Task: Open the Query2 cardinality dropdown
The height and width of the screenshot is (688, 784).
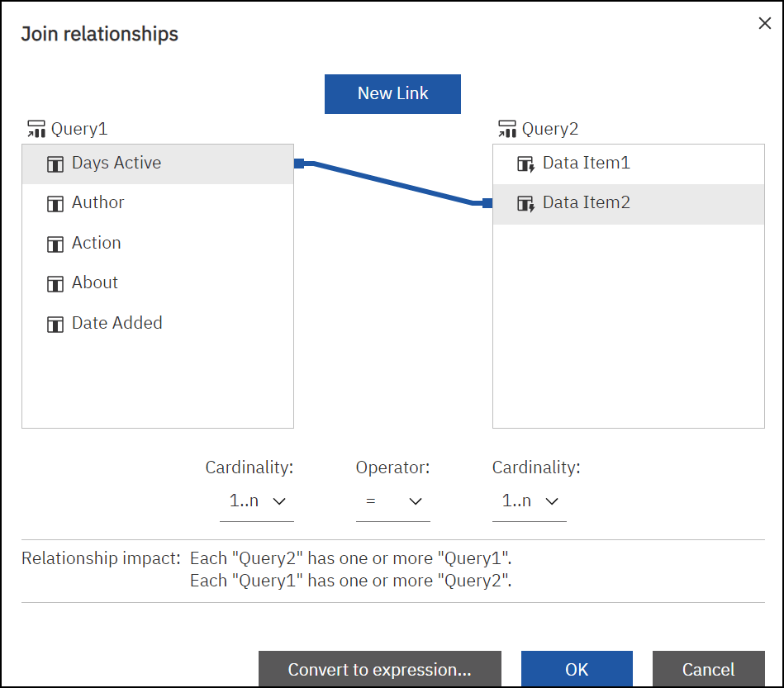Action: click(x=530, y=501)
